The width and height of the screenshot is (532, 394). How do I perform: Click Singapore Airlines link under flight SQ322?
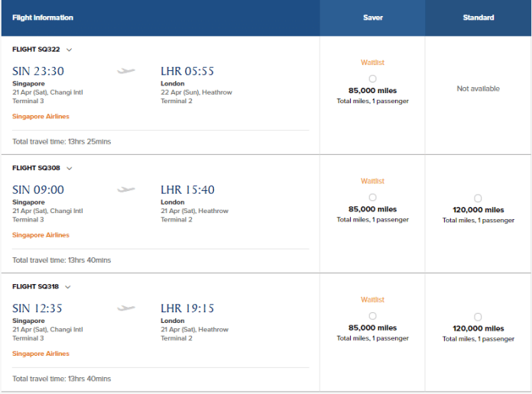[x=41, y=116]
